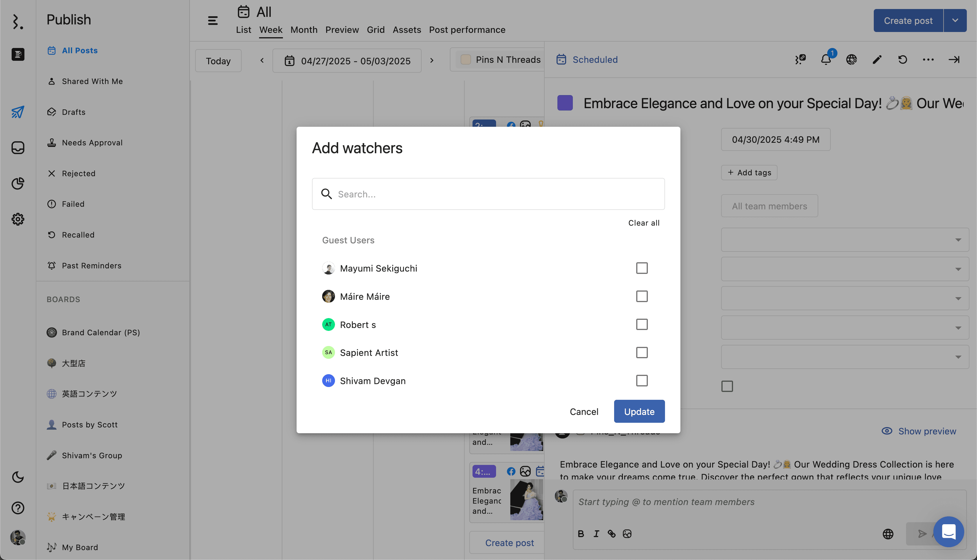Viewport: 977px width, 560px height.
Task: Click the collapse panel arrow icon
Action: 953,60
